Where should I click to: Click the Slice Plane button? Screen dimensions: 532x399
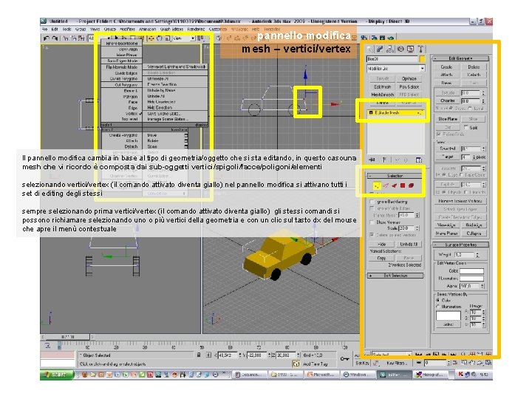pyautogui.click(x=448, y=119)
